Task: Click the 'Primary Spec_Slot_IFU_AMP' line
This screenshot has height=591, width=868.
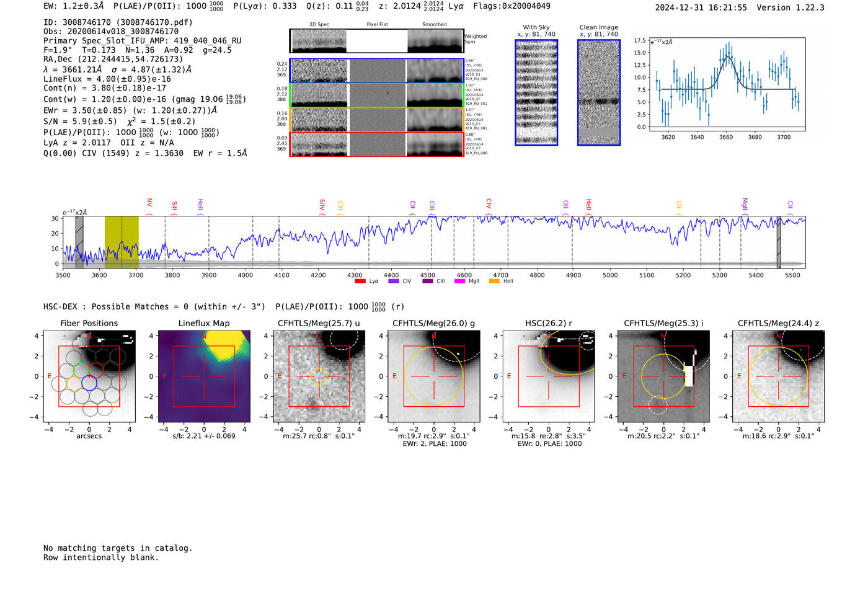Action: pyautogui.click(x=143, y=41)
